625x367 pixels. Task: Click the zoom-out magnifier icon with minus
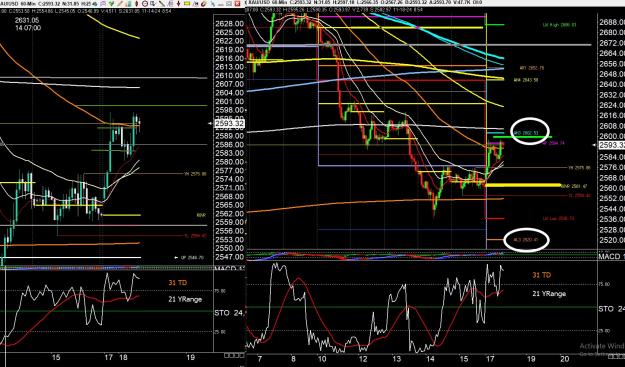(144, 3)
